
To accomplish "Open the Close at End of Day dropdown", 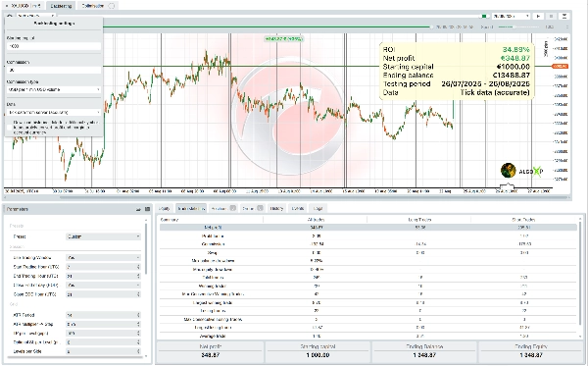I will pos(104,286).
